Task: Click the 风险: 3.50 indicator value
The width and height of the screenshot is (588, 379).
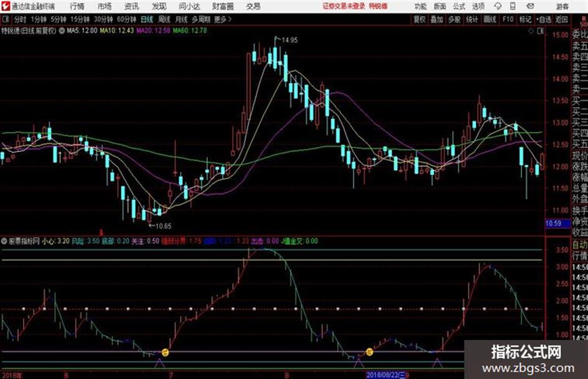Action: [x=85, y=241]
